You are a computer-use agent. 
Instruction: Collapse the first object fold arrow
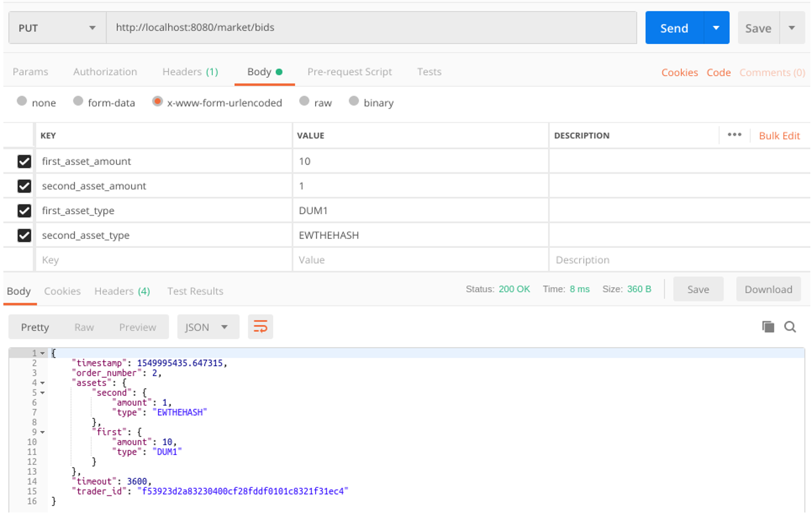click(x=43, y=432)
